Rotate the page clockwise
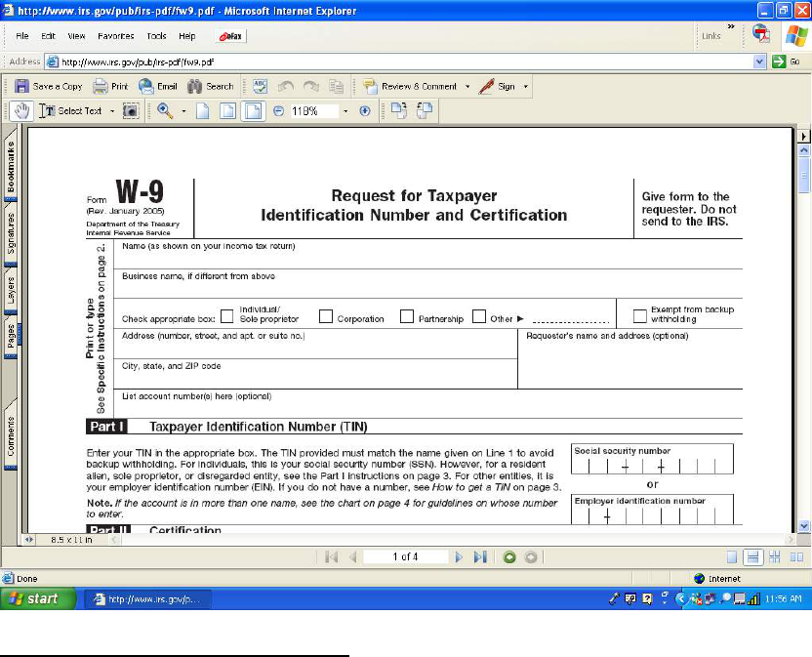812x657 pixels. [399, 111]
